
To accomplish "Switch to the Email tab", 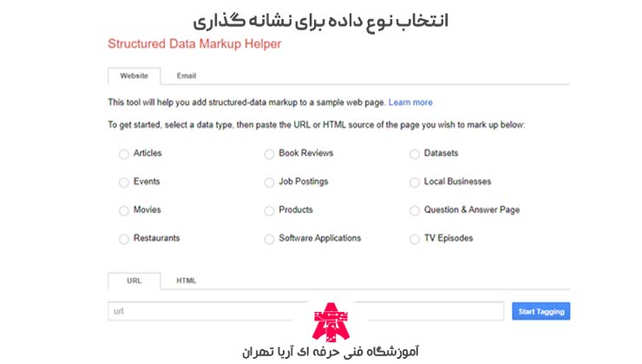I will coord(187,76).
